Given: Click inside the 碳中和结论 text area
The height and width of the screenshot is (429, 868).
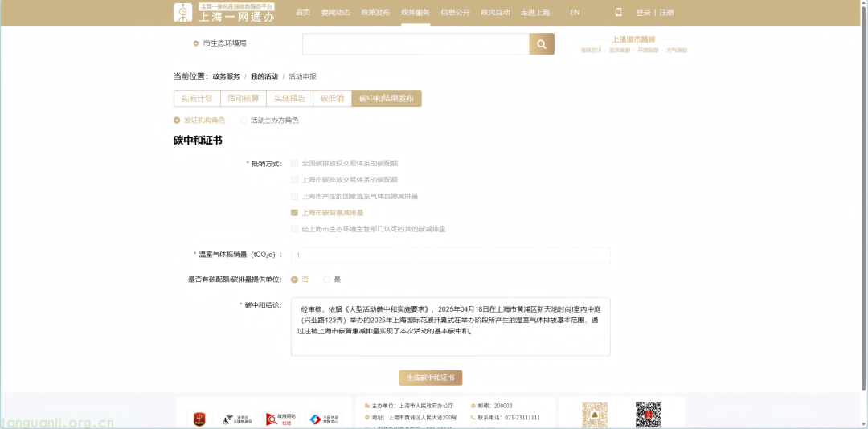Looking at the screenshot, I should click(451, 327).
